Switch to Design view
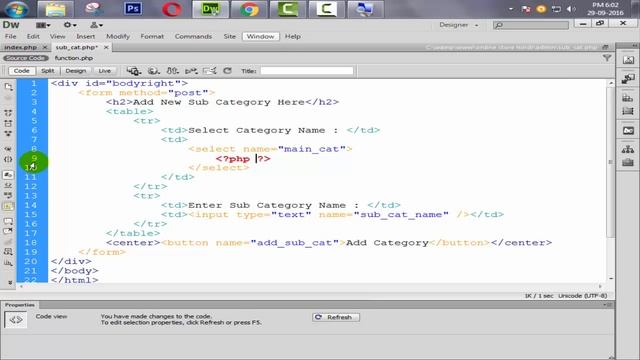The width and height of the screenshot is (640, 360). pos(76,71)
